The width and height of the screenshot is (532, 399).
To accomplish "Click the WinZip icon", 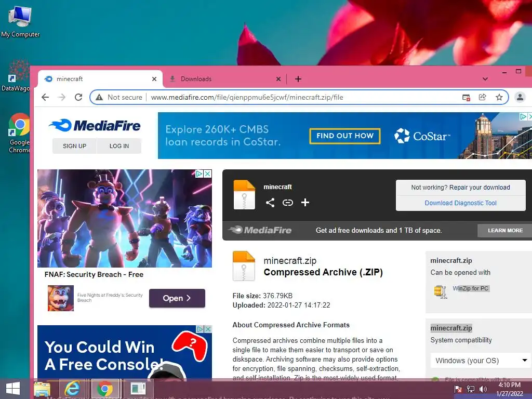I will click(440, 292).
